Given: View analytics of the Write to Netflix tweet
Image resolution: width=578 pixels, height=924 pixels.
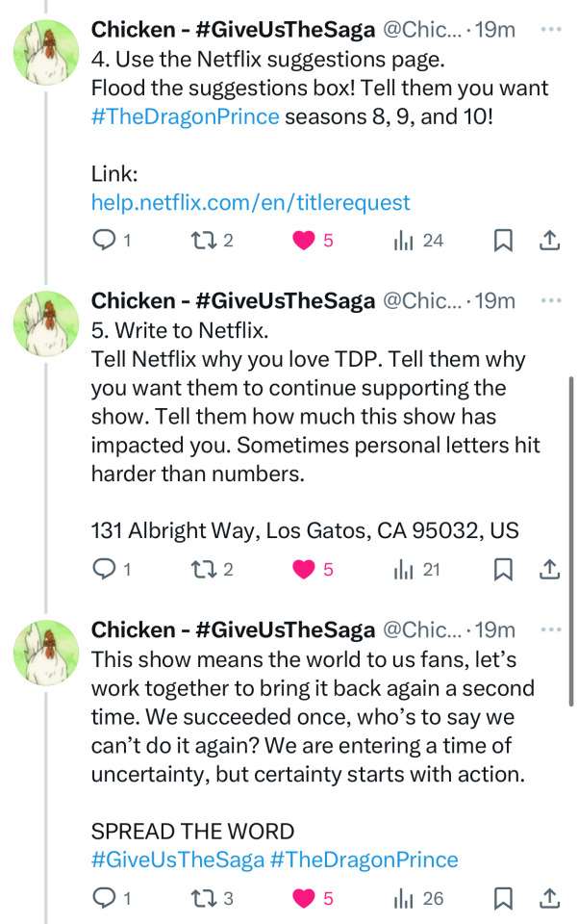Looking at the screenshot, I should tap(404, 570).
